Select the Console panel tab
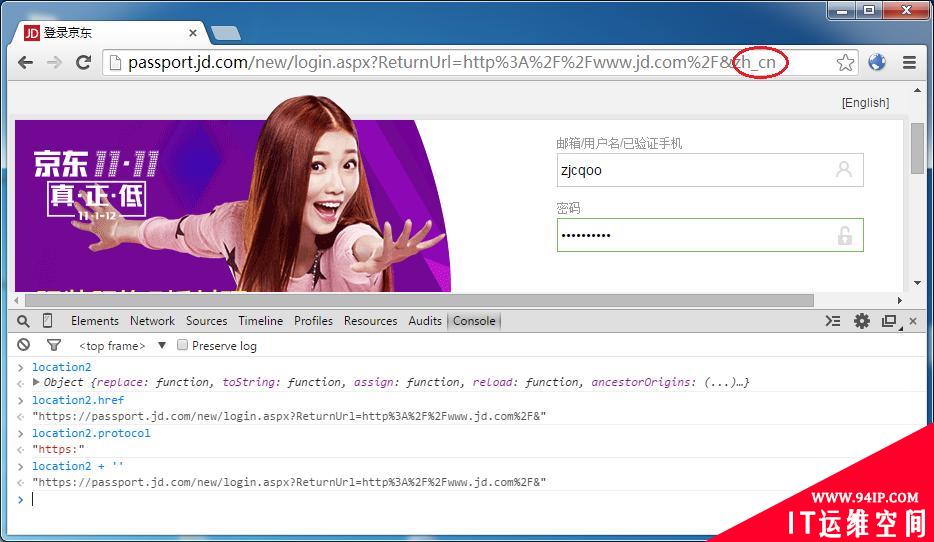This screenshot has width=934, height=542. pyautogui.click(x=474, y=320)
